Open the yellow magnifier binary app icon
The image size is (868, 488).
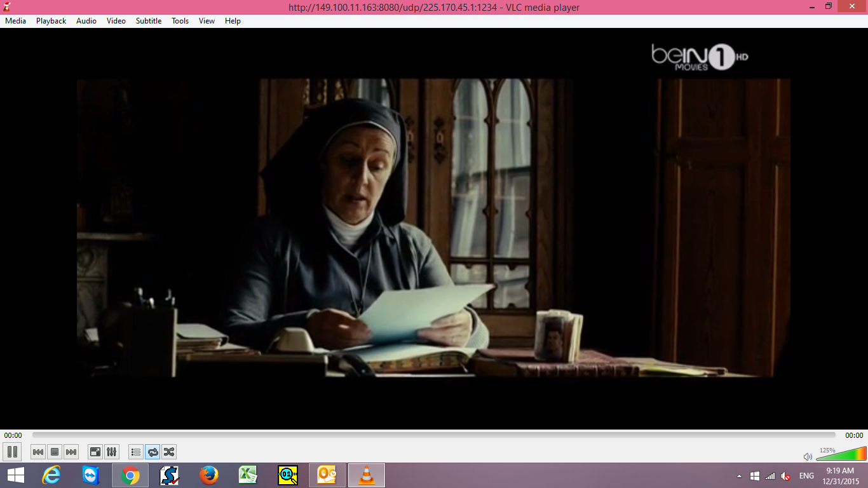(x=288, y=475)
